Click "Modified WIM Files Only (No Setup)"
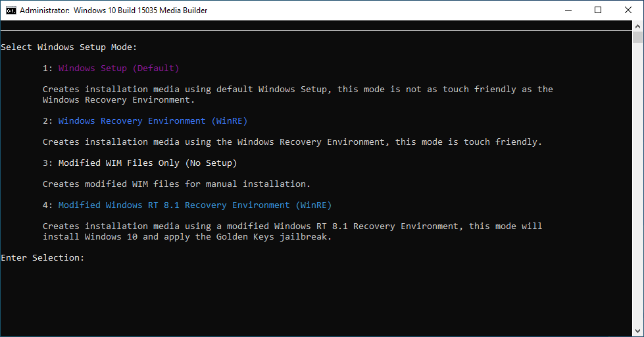The width and height of the screenshot is (644, 337). click(x=147, y=163)
